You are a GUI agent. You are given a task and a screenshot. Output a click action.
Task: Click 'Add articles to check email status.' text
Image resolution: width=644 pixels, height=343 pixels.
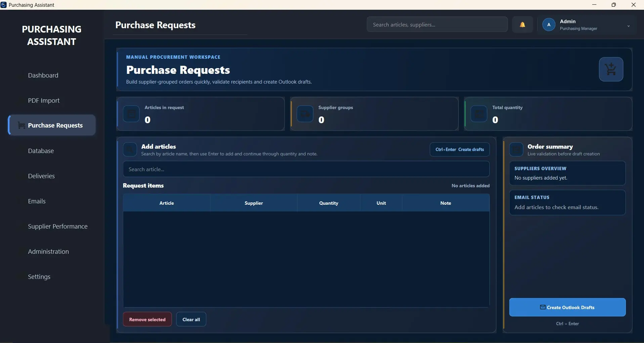pyautogui.click(x=556, y=207)
